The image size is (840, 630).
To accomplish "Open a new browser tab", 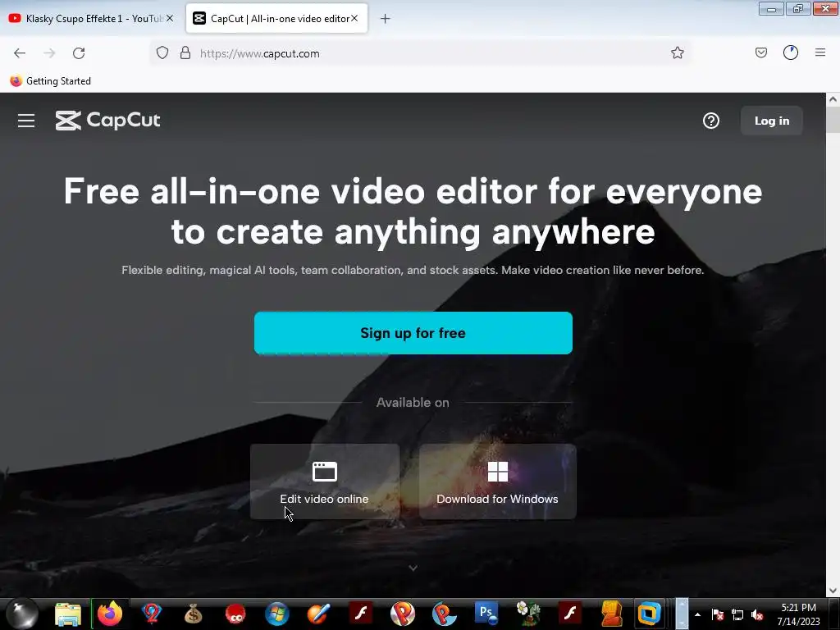I will click(x=386, y=19).
